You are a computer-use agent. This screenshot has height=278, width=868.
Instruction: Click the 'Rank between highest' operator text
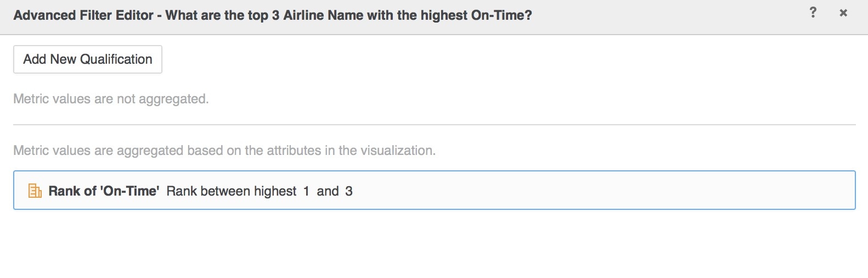tap(231, 191)
